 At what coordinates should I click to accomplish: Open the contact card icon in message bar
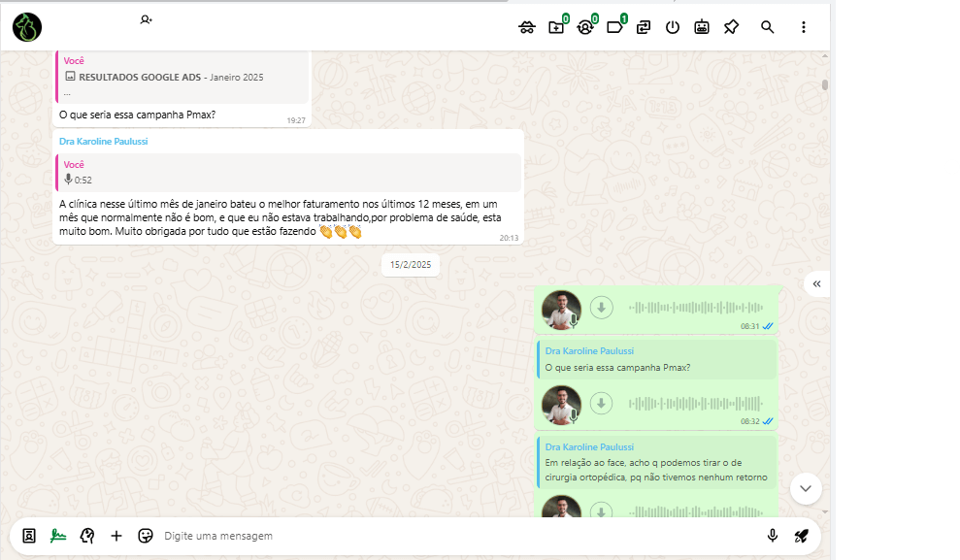pos(29,536)
